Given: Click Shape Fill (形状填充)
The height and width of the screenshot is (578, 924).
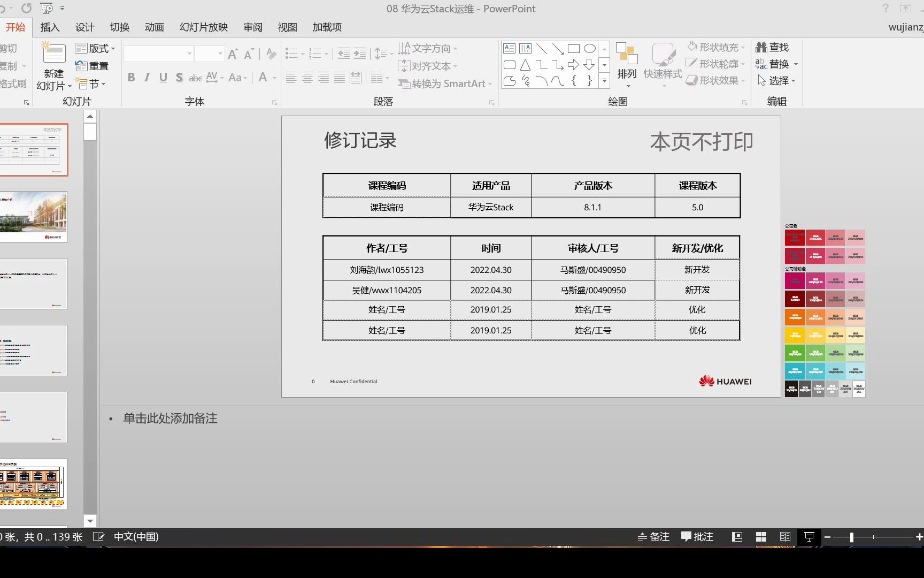Looking at the screenshot, I should point(716,47).
